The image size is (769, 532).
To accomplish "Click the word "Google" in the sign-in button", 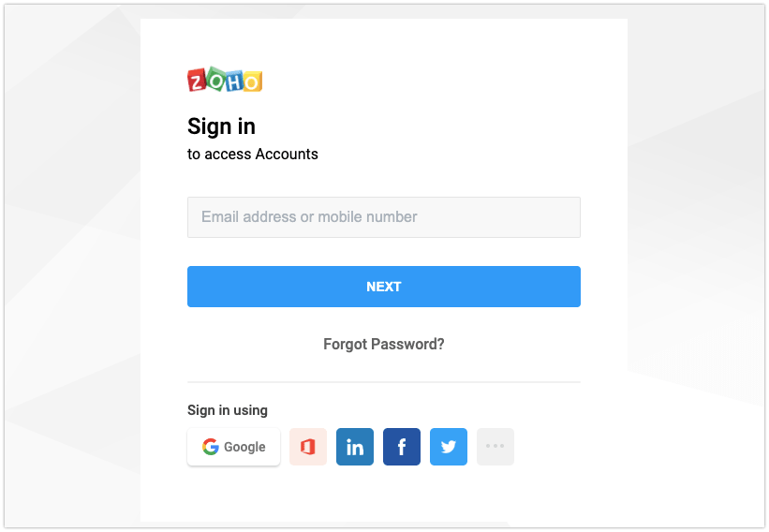I will [244, 447].
